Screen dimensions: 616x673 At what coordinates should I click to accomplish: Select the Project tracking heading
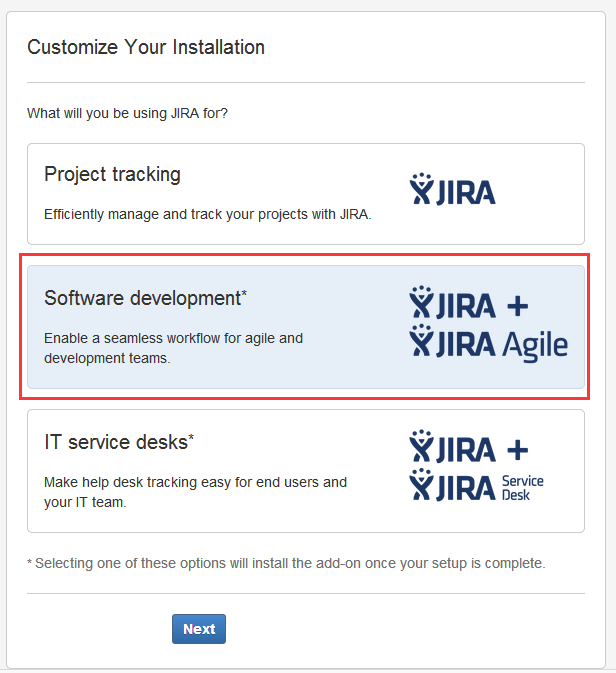[x=112, y=174]
